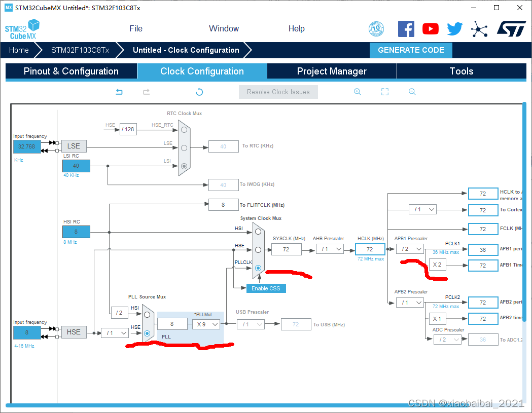This screenshot has width=532, height=413.
Task: Click the SYSCLK (MHz) 72 field
Action: click(287, 249)
